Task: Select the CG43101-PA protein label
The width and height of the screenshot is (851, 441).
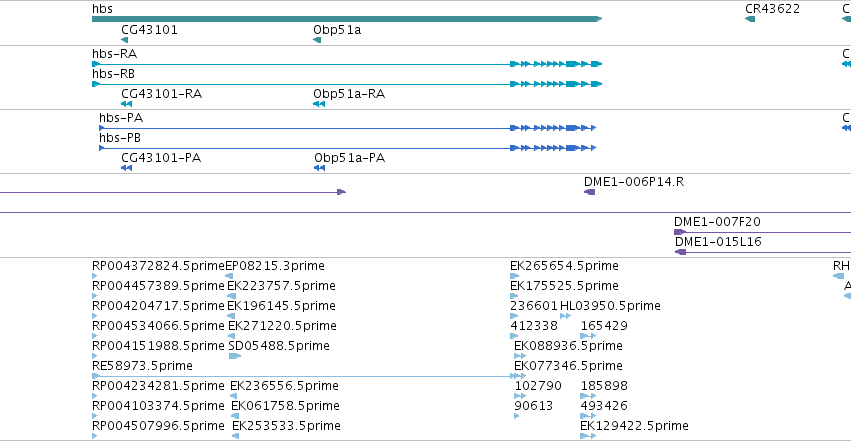Action: pos(161,158)
